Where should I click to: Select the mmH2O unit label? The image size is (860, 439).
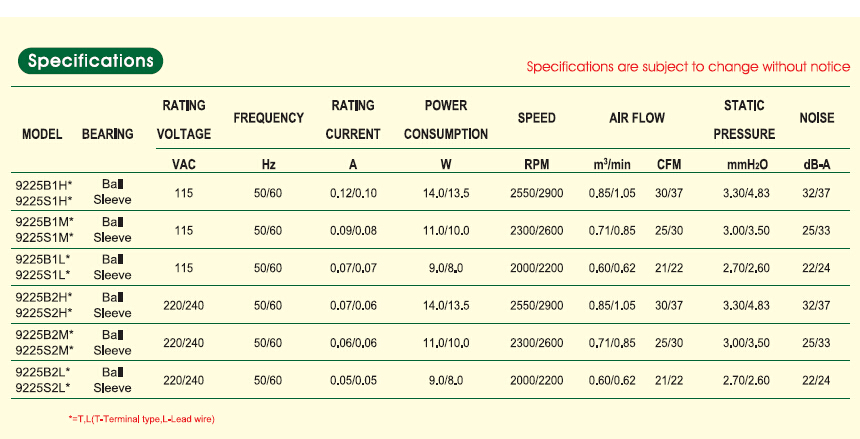pos(744,164)
